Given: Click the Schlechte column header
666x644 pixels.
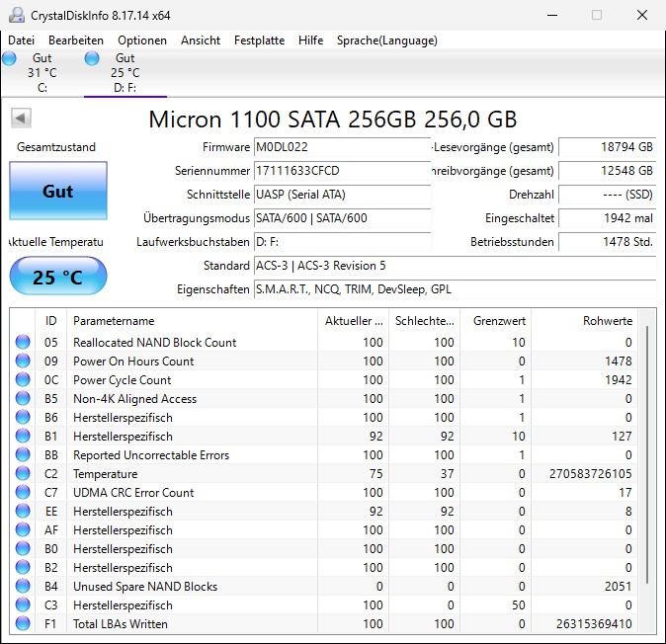Looking at the screenshot, I should tap(425, 321).
